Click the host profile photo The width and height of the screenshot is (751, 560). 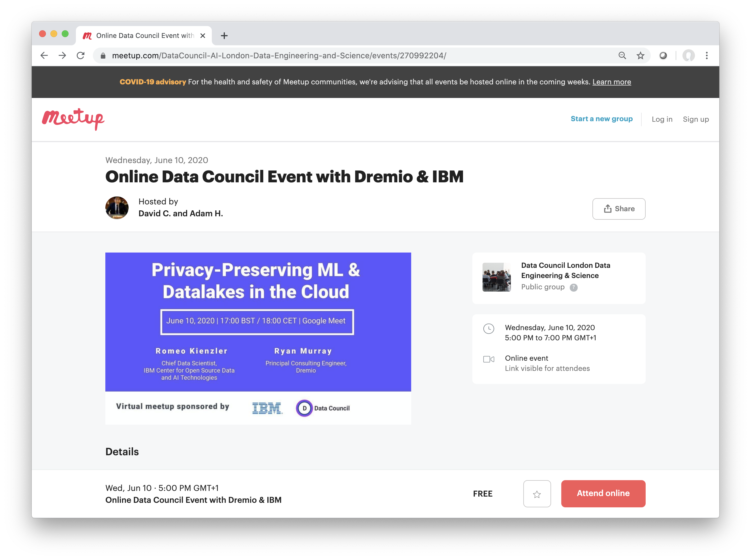117,208
